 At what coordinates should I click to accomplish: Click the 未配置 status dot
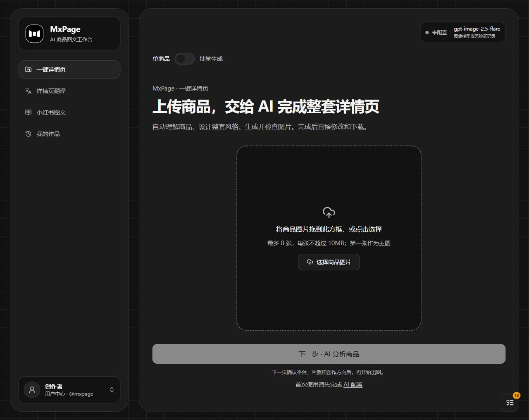427,33
